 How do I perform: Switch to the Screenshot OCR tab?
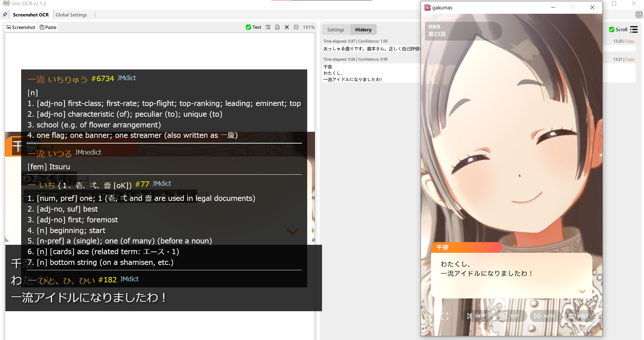click(31, 15)
